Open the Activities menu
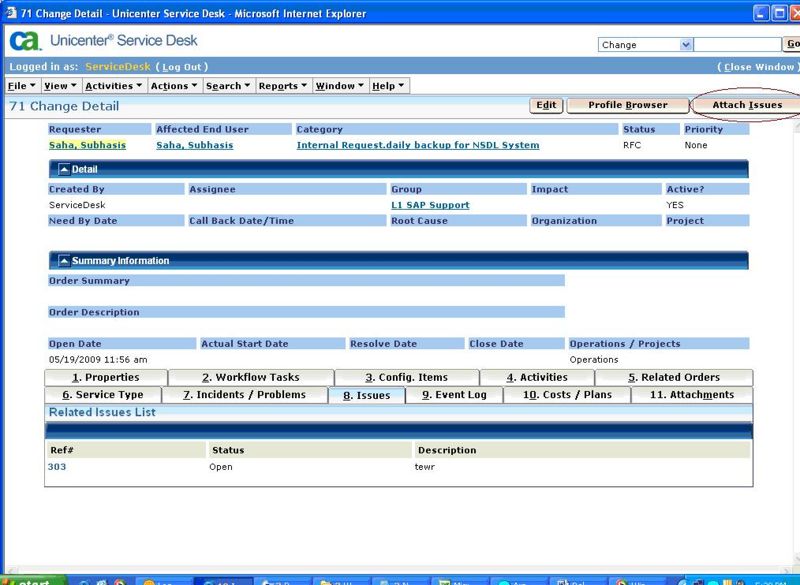Image resolution: width=800 pixels, height=585 pixels. click(x=113, y=86)
